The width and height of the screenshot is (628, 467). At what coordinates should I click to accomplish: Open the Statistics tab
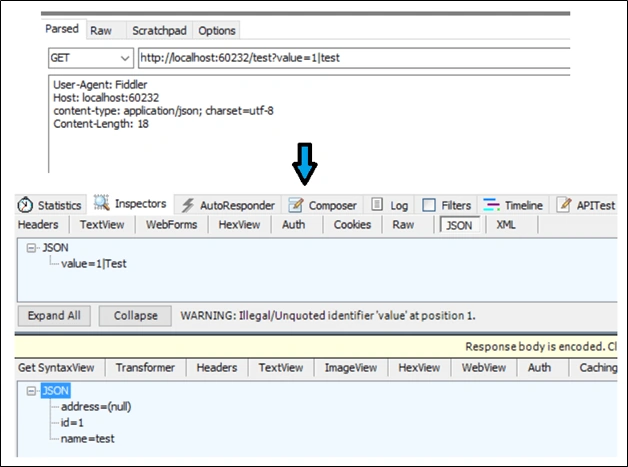click(51, 205)
